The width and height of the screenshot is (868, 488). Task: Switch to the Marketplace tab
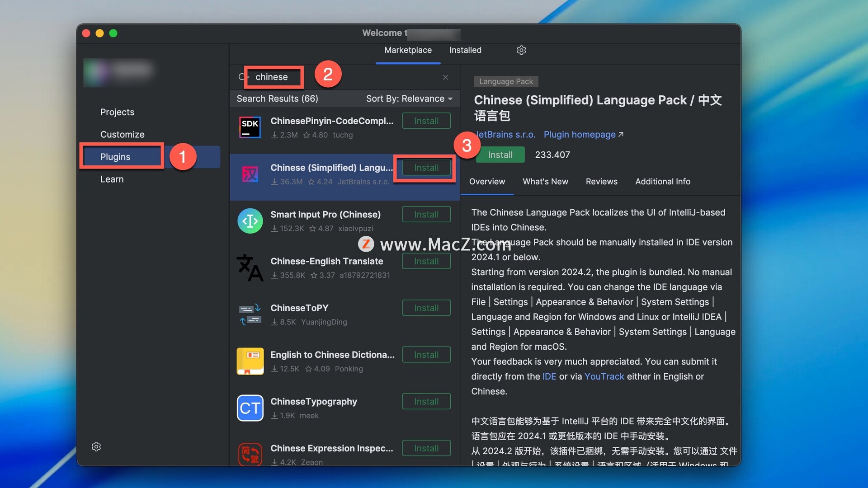click(x=408, y=50)
